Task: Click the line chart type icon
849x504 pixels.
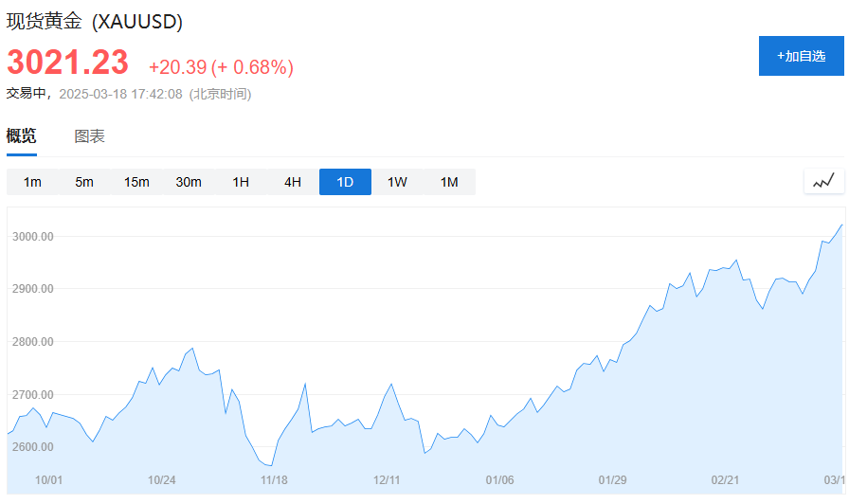Action: tap(823, 181)
